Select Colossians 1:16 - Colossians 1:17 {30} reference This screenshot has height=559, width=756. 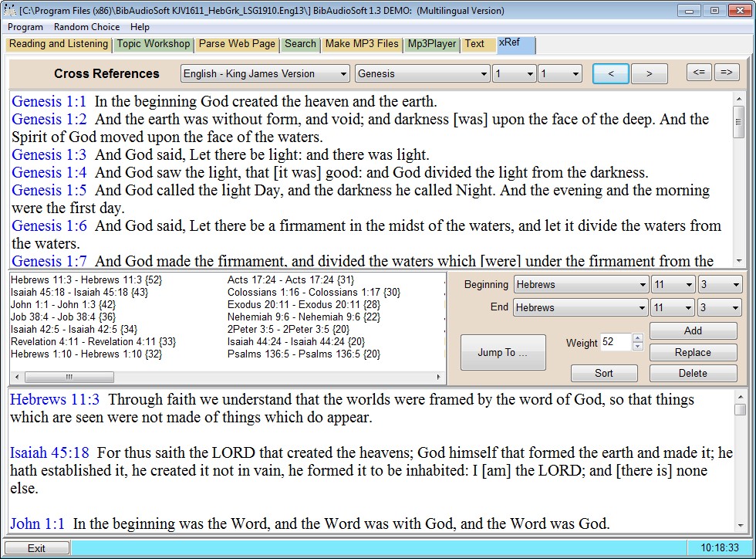coord(314,292)
